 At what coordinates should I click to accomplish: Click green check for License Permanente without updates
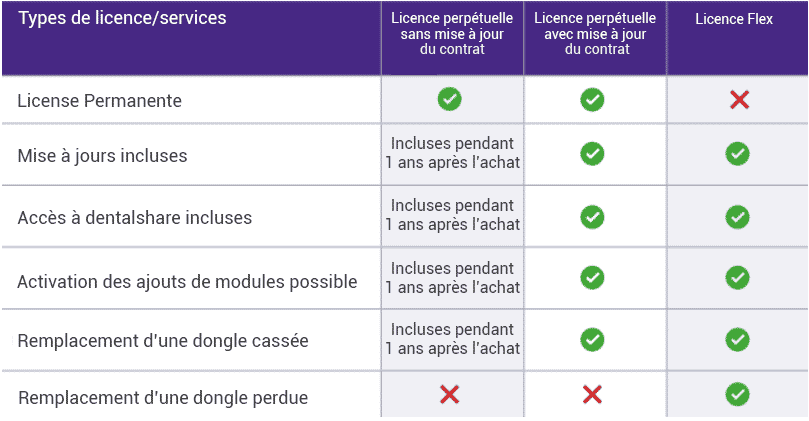(x=449, y=99)
